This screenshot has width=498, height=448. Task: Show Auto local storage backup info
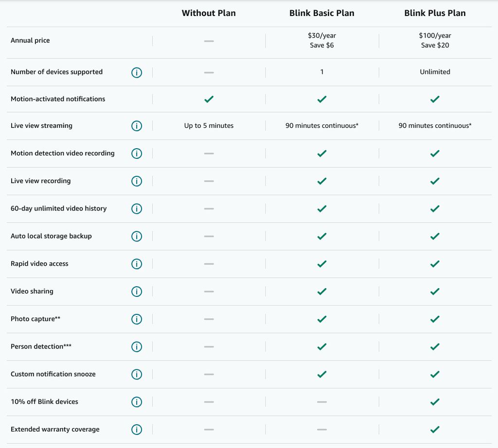point(137,236)
